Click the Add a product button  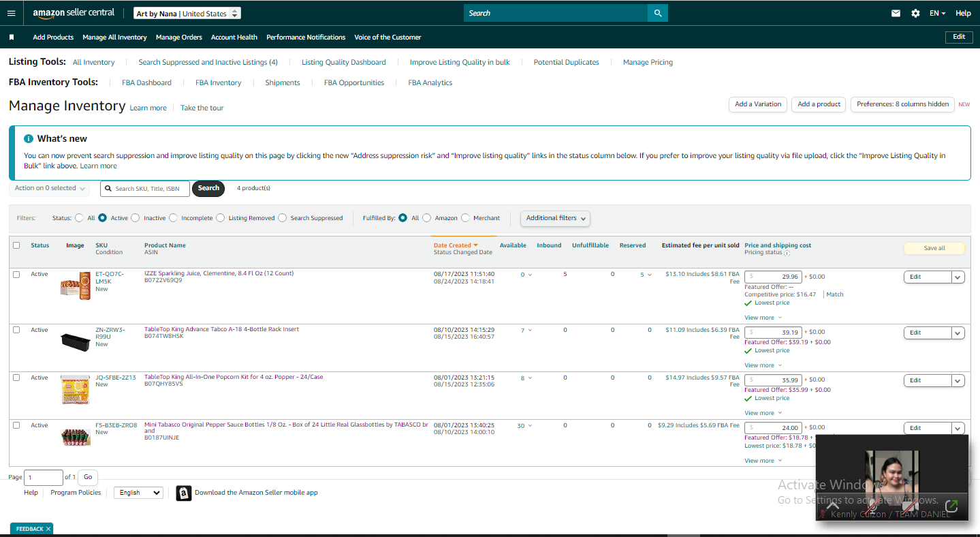[x=819, y=104]
